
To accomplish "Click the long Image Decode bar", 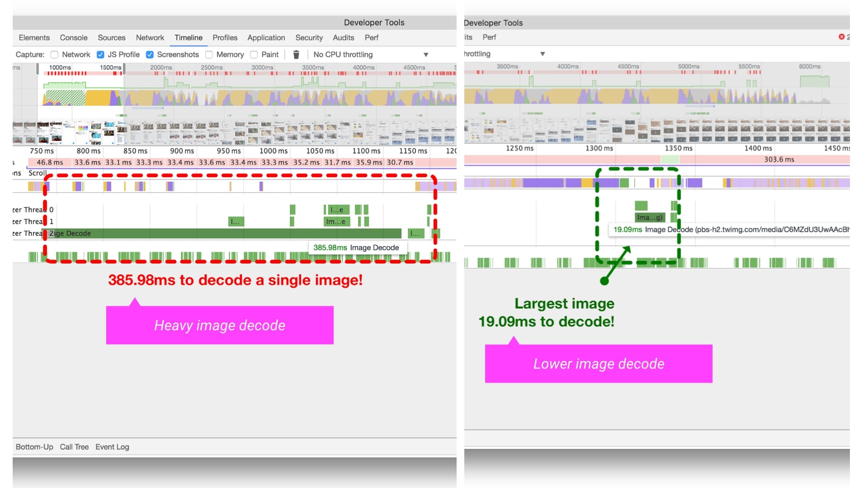I will [x=226, y=234].
